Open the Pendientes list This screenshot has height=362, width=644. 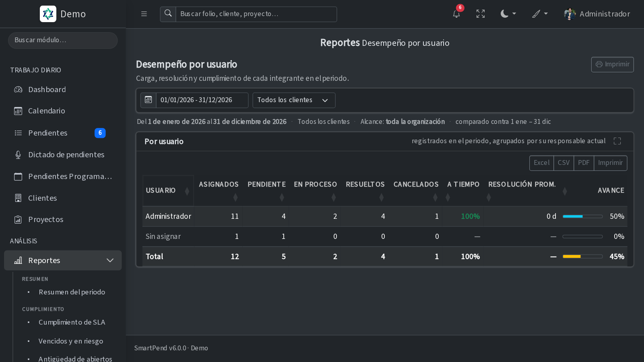click(63, 133)
